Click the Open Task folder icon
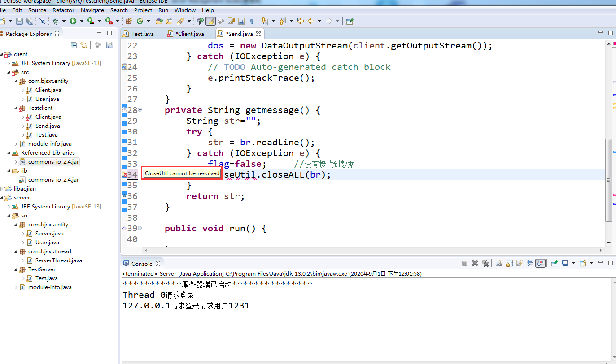This screenshot has width=616, height=364. pos(169,21)
